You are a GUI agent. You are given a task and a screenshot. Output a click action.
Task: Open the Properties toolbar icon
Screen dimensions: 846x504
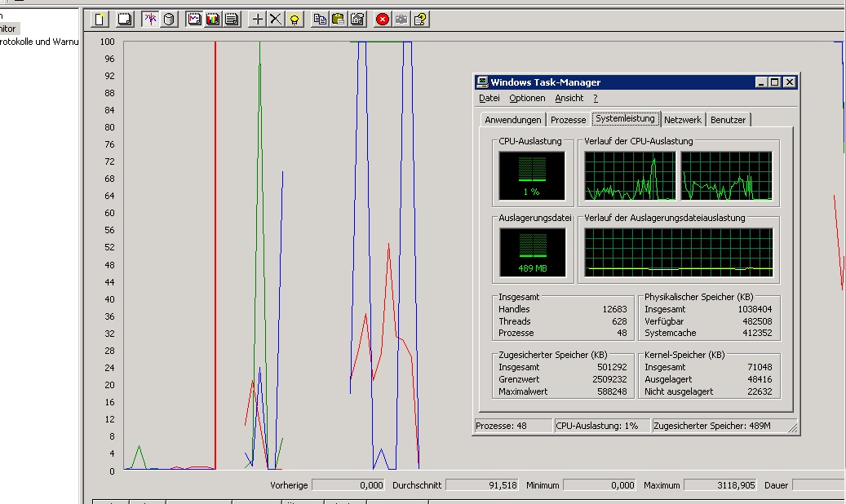(357, 20)
